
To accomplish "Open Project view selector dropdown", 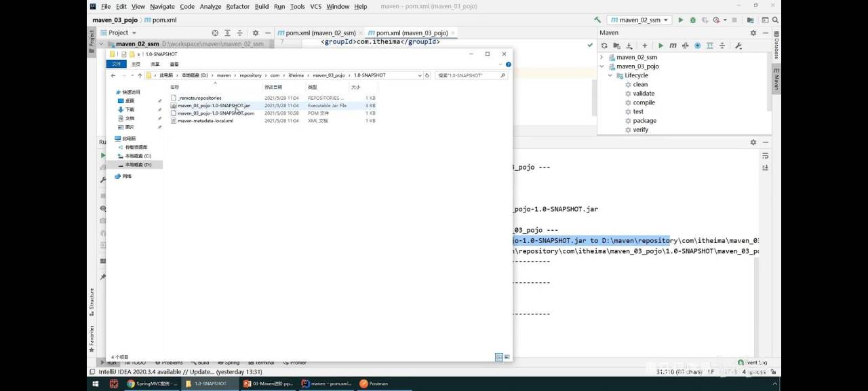I will click(118, 33).
